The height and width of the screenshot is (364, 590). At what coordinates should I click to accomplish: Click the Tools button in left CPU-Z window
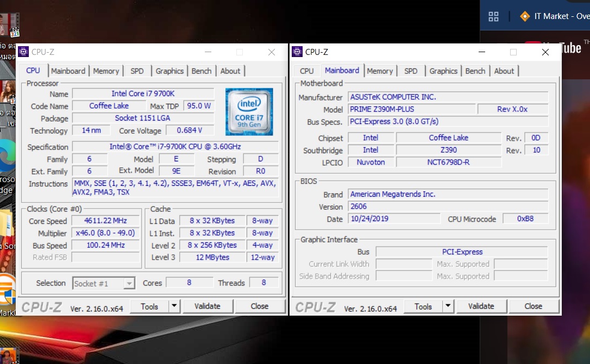coord(149,306)
